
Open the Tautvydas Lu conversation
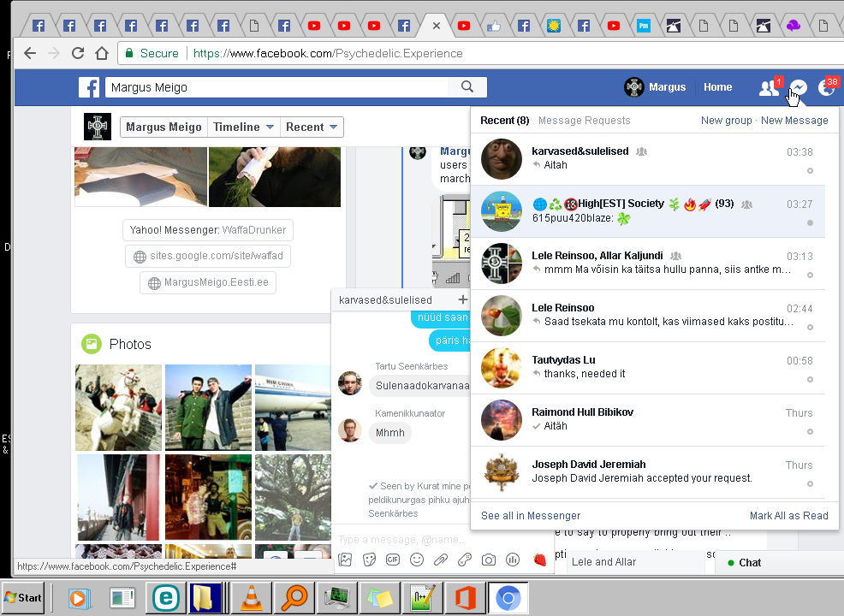[648, 368]
